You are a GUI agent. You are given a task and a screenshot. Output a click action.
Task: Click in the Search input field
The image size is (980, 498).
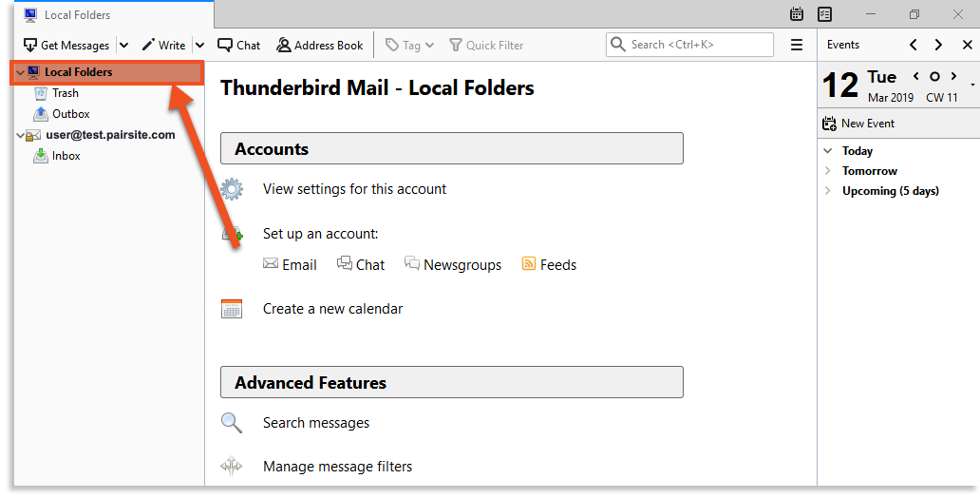click(x=698, y=45)
